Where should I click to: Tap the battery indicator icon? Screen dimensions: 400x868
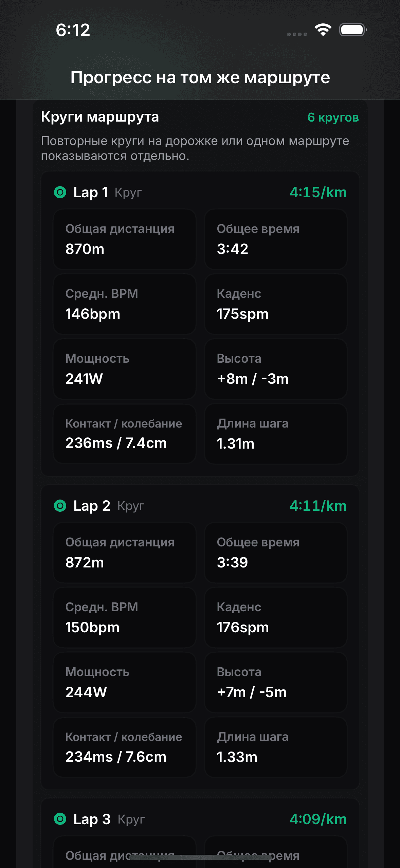pyautogui.click(x=353, y=30)
